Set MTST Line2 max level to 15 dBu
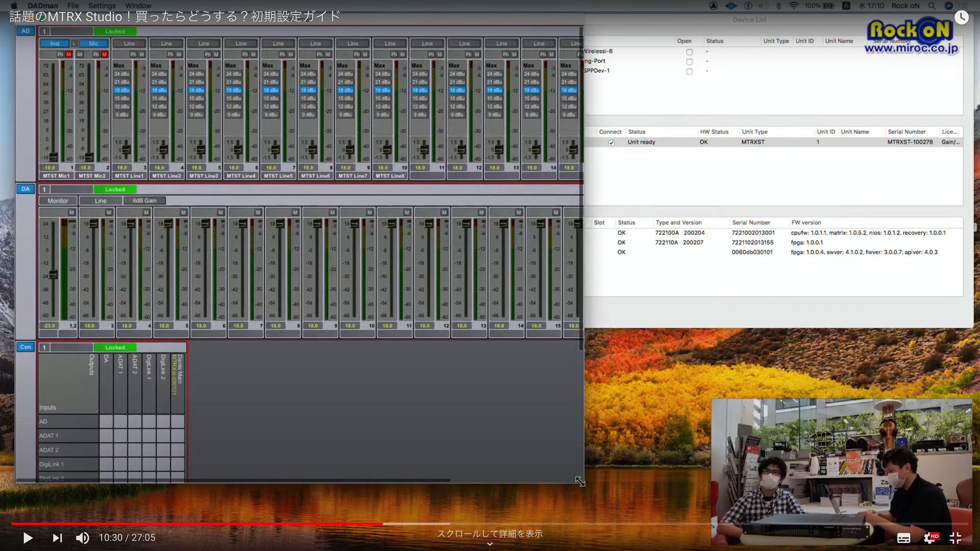 point(159,99)
